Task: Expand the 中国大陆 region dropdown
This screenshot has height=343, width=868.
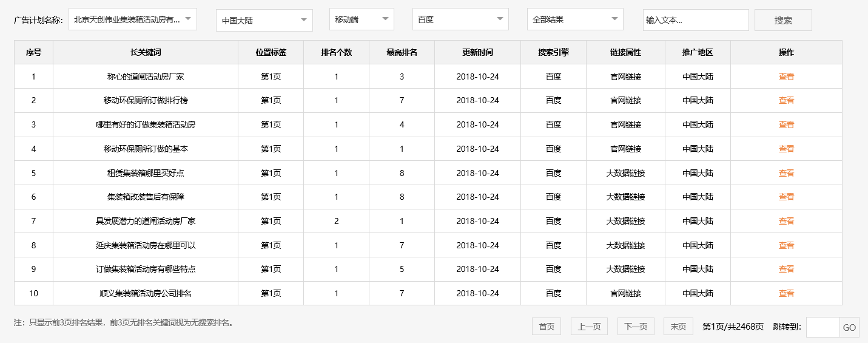Action: click(x=264, y=21)
